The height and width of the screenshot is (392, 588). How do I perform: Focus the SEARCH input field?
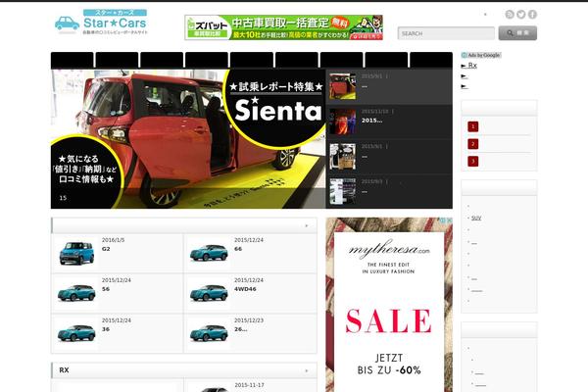click(446, 33)
